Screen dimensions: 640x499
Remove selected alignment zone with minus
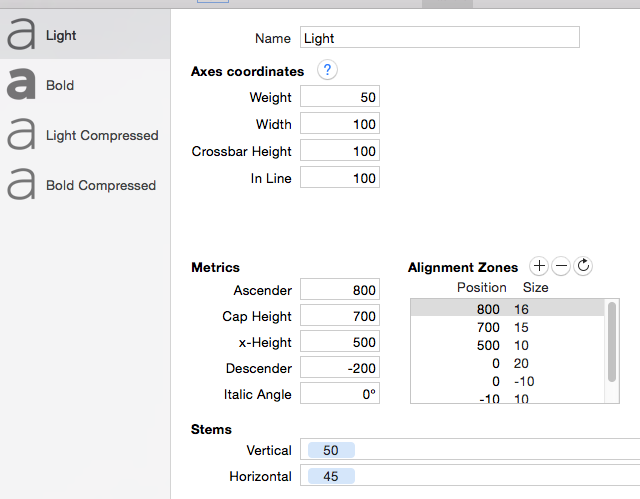click(561, 266)
